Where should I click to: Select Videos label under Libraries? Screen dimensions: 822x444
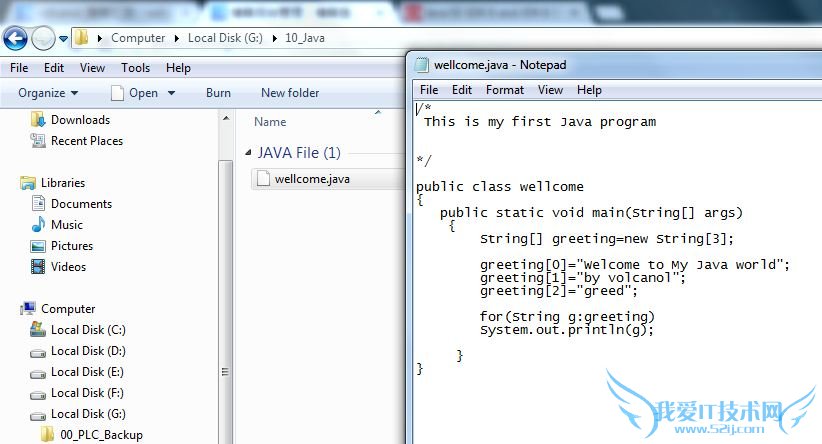click(x=68, y=267)
